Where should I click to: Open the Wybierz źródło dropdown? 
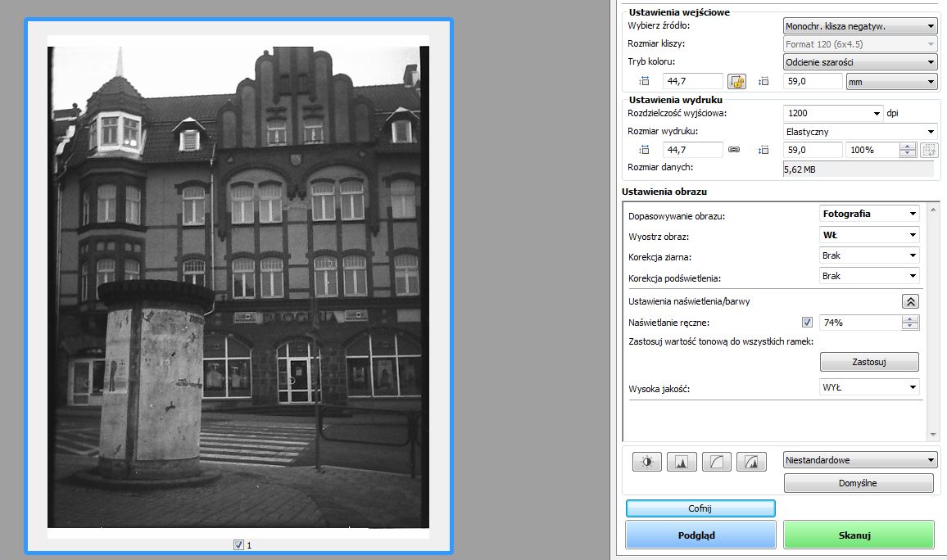tap(859, 26)
